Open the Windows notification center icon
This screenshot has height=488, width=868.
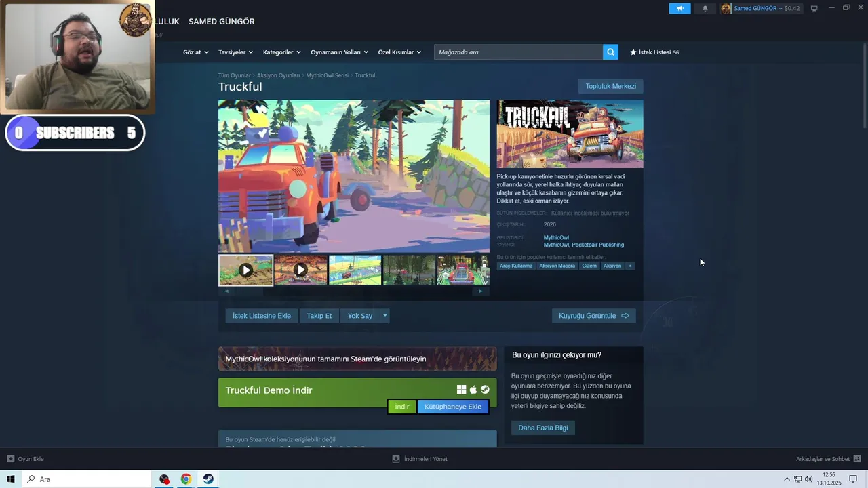pyautogui.click(x=853, y=479)
